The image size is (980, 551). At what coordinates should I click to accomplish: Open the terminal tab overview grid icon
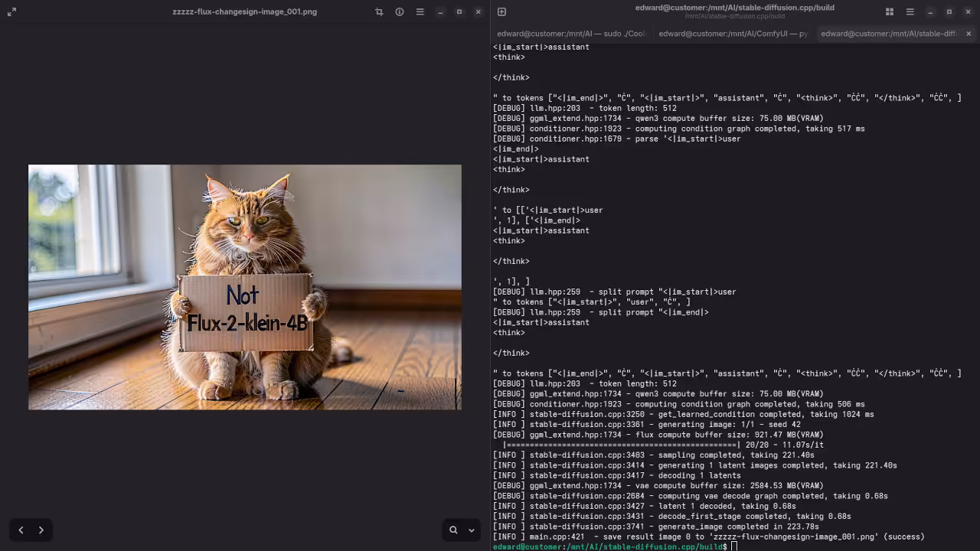(x=890, y=11)
